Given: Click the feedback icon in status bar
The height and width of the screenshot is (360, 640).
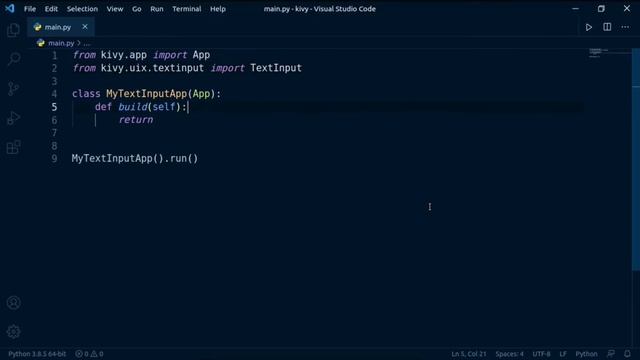Looking at the screenshot, I should click(x=611, y=353).
